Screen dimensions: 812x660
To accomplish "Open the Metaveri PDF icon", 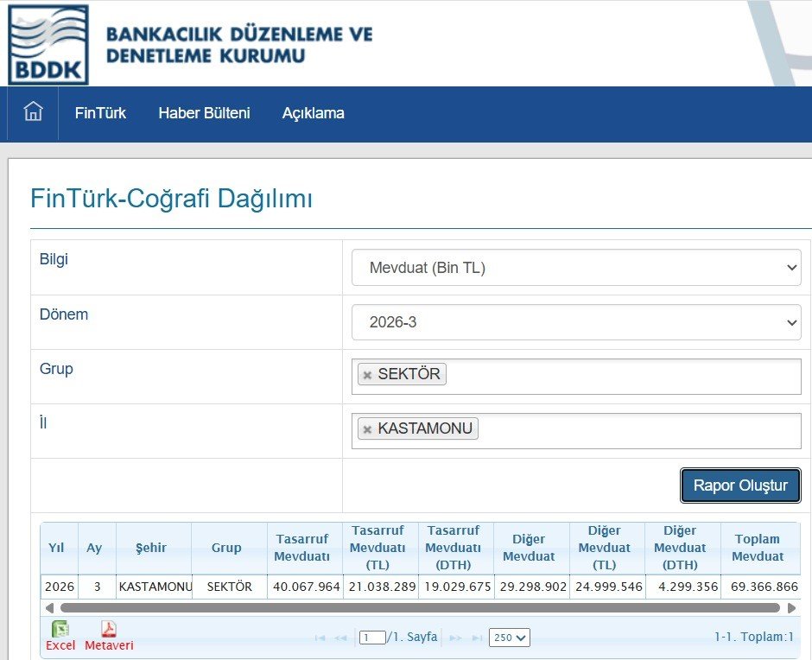I will (109, 629).
